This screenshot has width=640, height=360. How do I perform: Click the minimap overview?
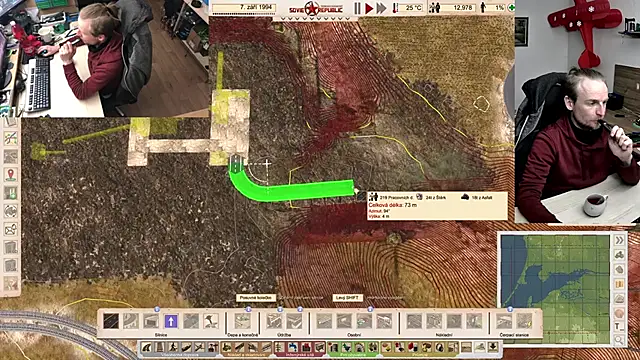pos(555,289)
